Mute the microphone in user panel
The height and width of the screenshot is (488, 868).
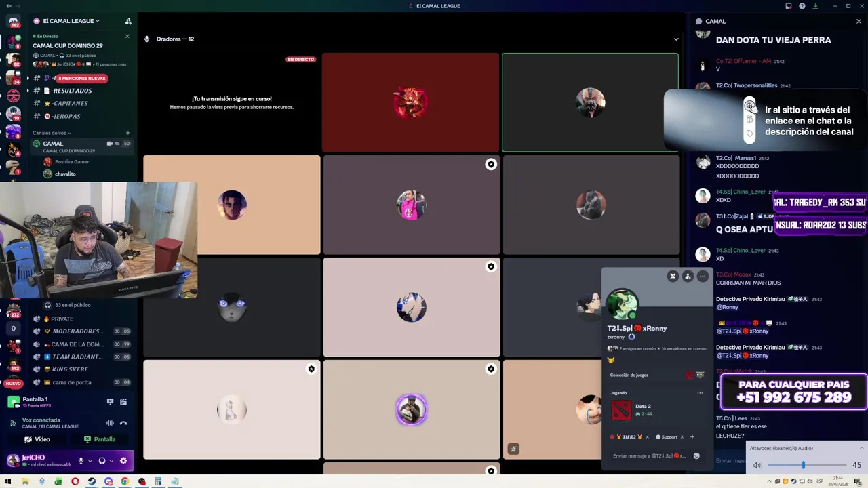(x=81, y=461)
